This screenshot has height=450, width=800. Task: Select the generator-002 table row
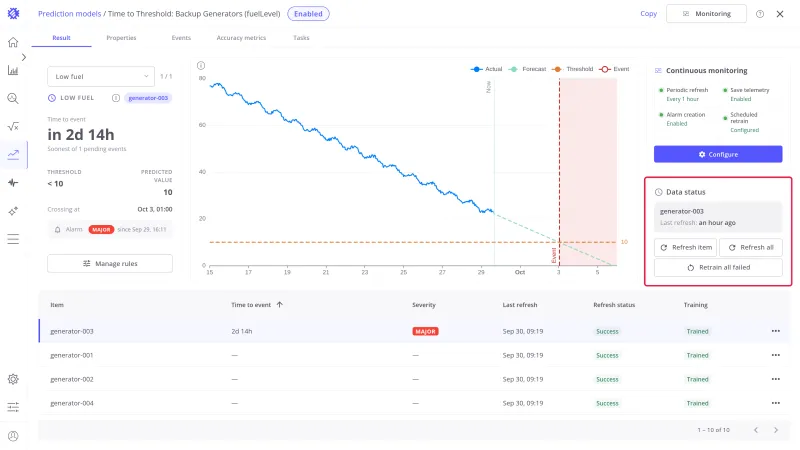pyautogui.click(x=414, y=379)
